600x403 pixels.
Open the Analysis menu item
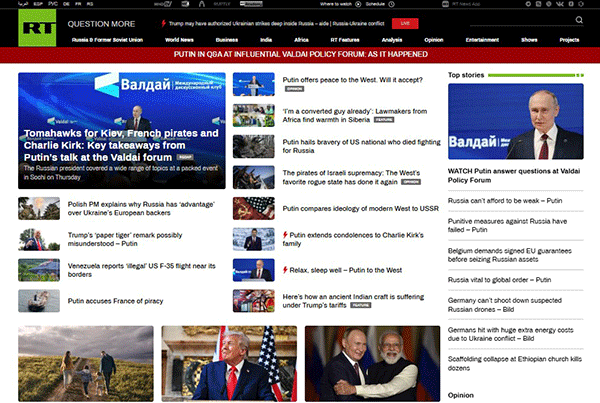[377, 40]
